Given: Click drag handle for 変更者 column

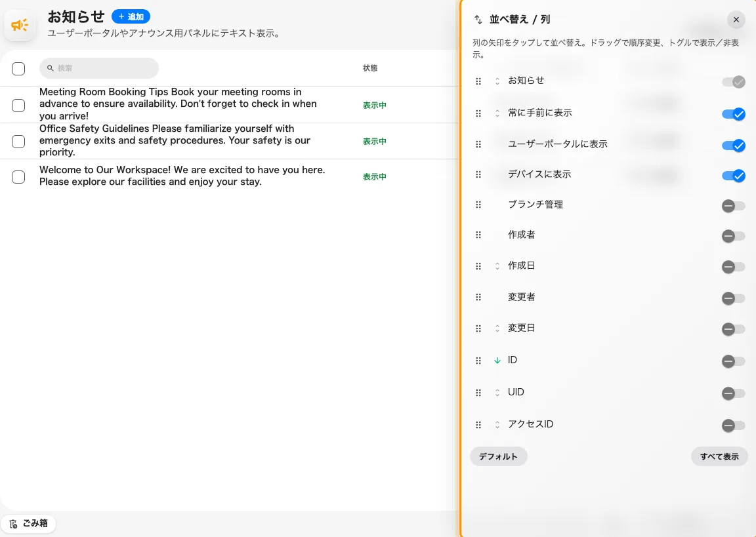Looking at the screenshot, I should click(x=478, y=297).
